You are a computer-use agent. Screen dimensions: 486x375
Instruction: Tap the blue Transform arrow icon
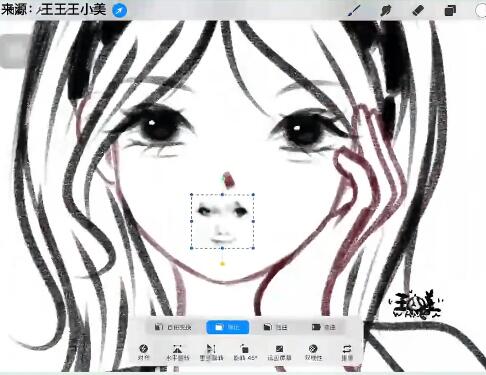point(120,10)
